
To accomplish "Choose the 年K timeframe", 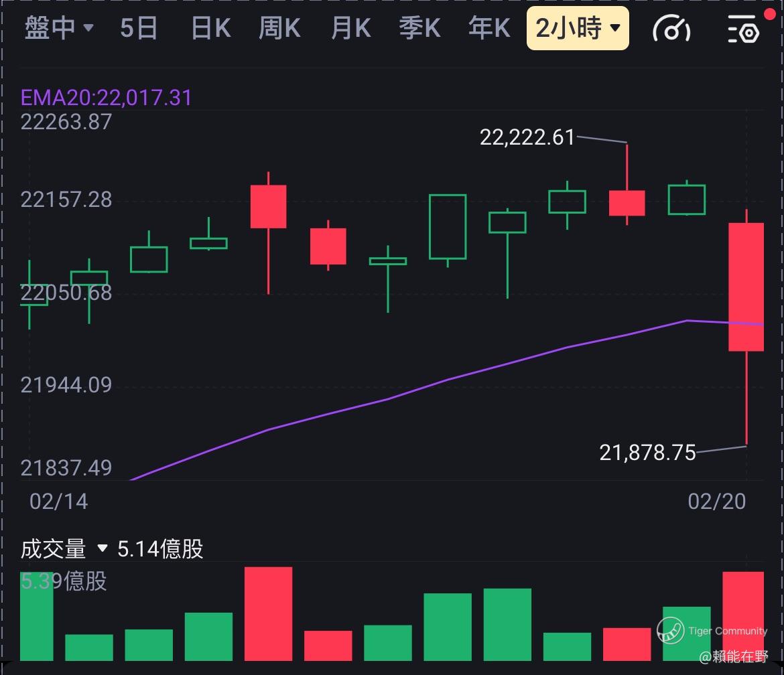I will click(489, 29).
